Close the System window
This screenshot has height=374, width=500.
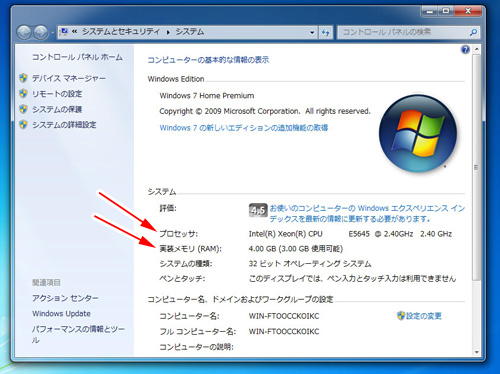(x=468, y=11)
